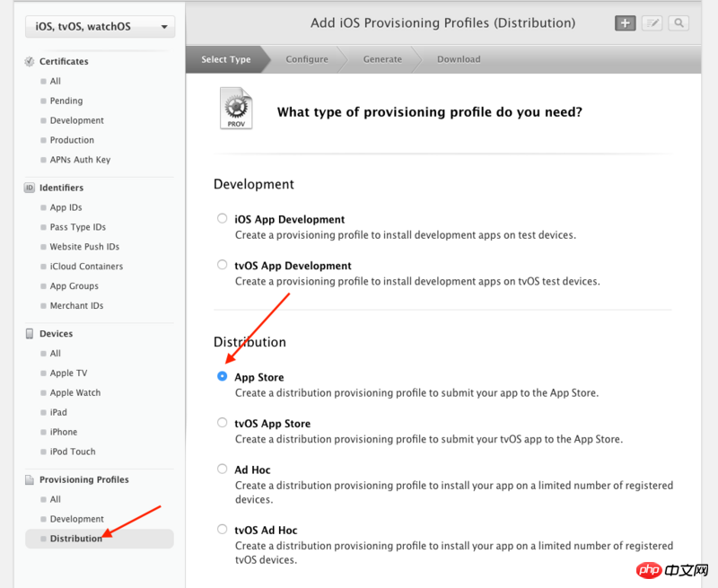Click the Certificates section icon
The image size is (718, 588).
30,61
